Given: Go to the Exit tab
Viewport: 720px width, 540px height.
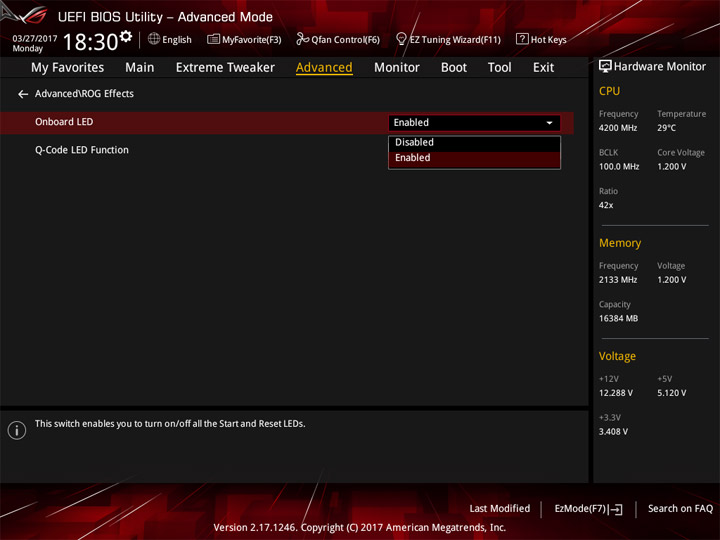Looking at the screenshot, I should 543,68.
